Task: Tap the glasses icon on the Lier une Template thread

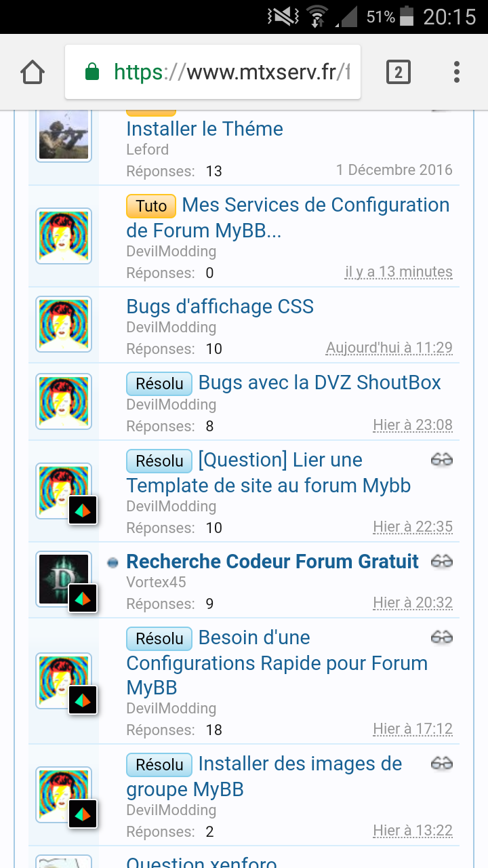Action: click(x=442, y=460)
